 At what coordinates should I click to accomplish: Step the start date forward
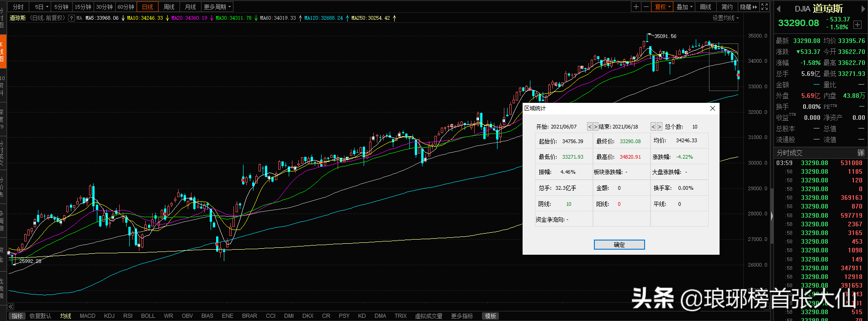(595, 127)
